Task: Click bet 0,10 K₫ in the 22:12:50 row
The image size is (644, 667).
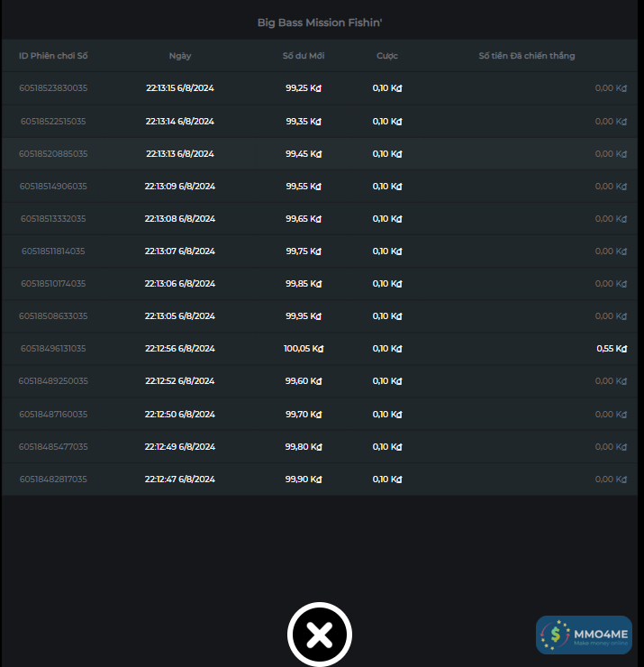Action: point(387,415)
